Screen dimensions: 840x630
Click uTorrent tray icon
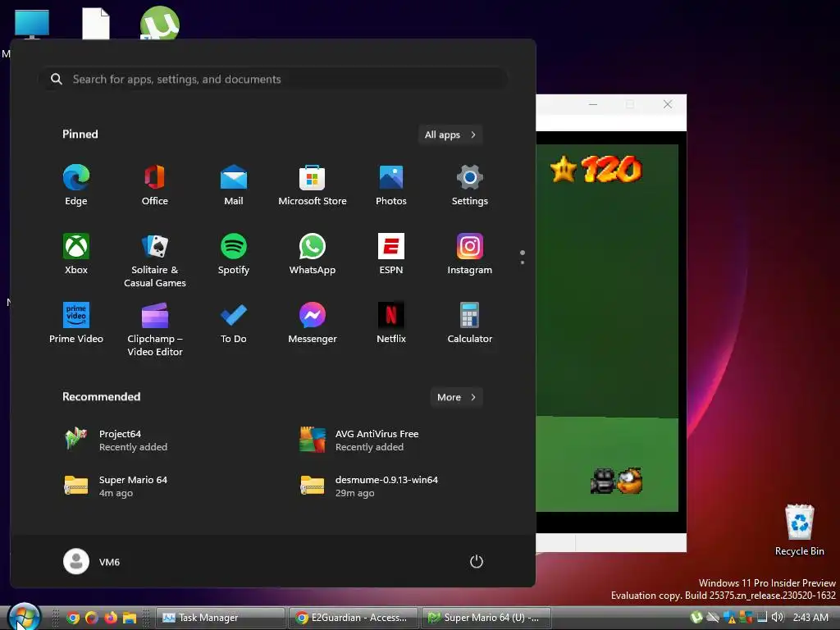[x=697, y=617]
